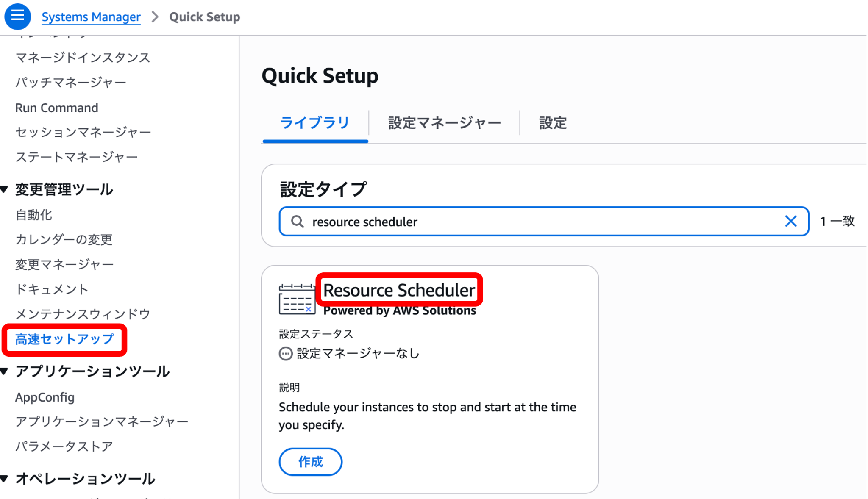Open the hamburger navigation menu
The height and width of the screenshot is (499, 868).
click(17, 16)
